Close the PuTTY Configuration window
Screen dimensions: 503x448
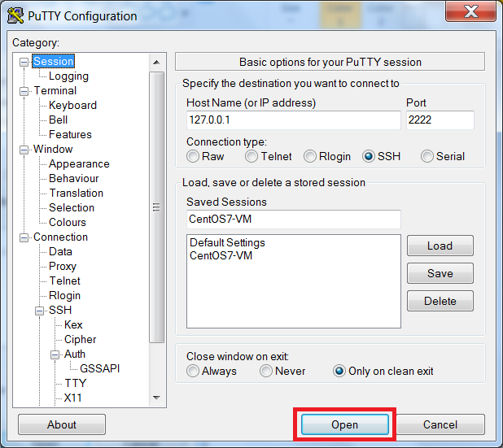pyautogui.click(x=469, y=11)
